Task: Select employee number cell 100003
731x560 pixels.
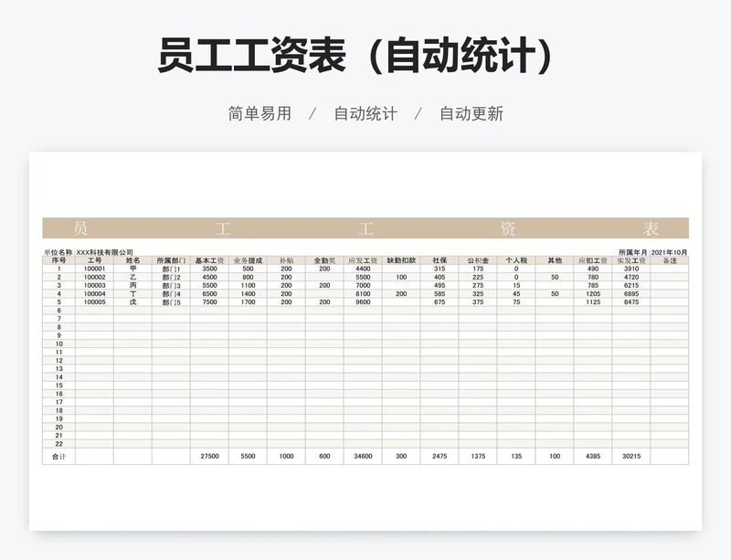Action: point(95,285)
